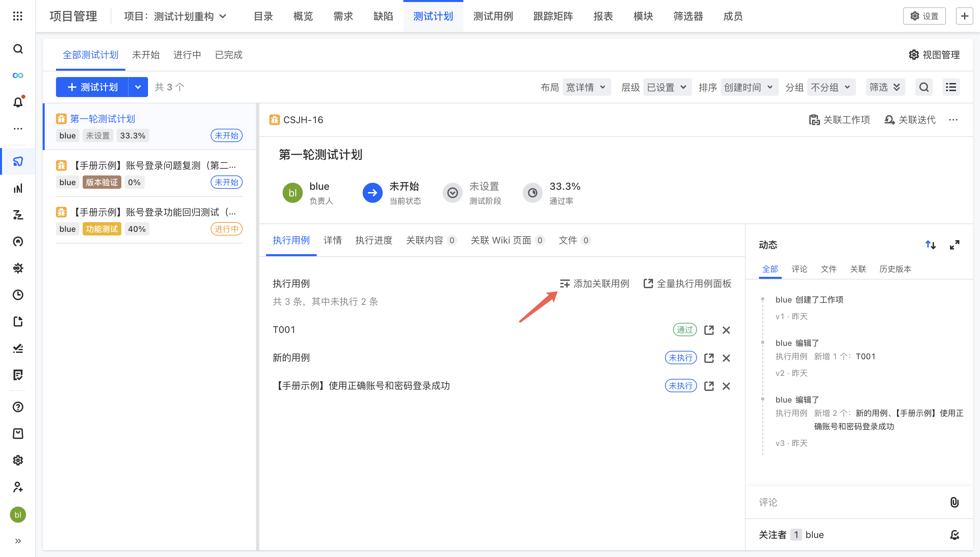The image size is (980, 557).
Task: Click the 关联迭代 button
Action: pyautogui.click(x=910, y=120)
